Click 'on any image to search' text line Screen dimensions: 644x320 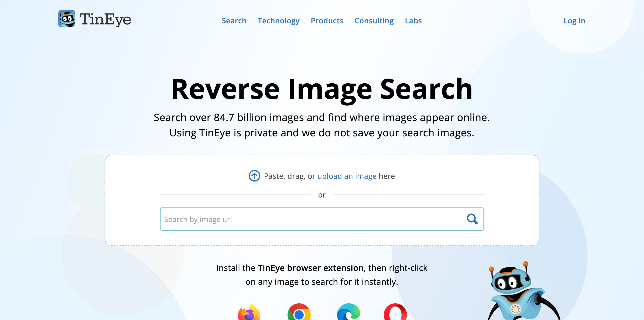tap(322, 282)
